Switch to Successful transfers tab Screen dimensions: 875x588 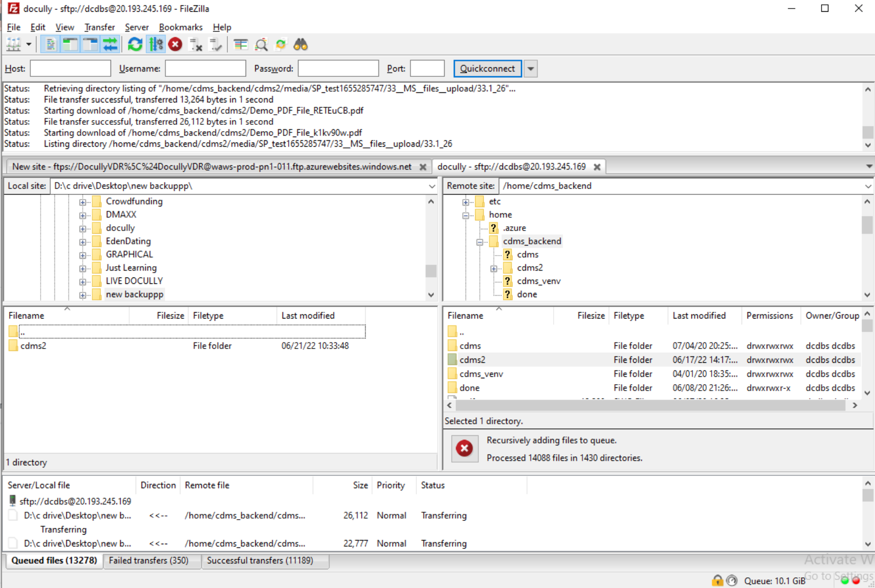point(259,560)
